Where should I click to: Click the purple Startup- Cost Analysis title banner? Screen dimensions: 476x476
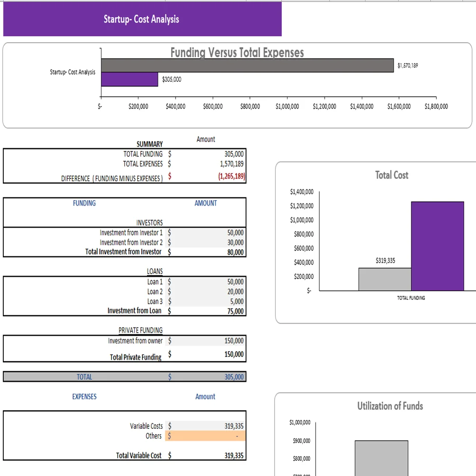pos(141,19)
